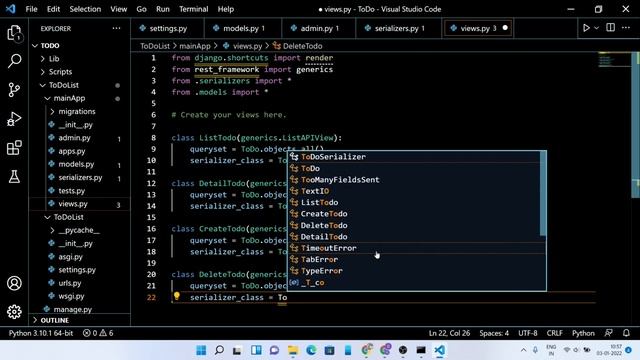Expand the __pycache__ folder

(x=78, y=230)
